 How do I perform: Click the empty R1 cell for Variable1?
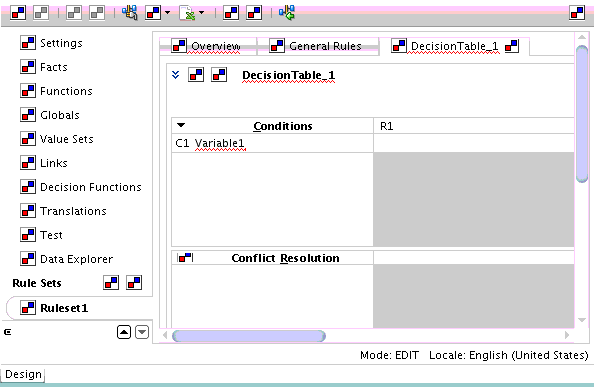coord(474,143)
